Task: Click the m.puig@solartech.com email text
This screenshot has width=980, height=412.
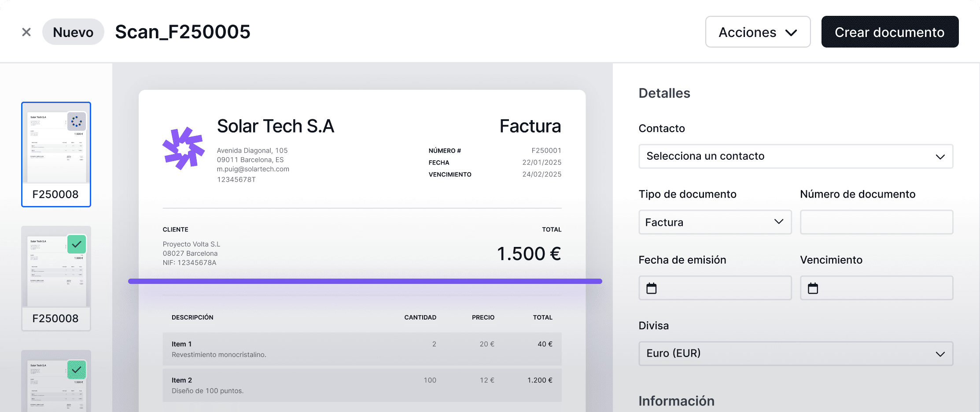Action: [253, 169]
